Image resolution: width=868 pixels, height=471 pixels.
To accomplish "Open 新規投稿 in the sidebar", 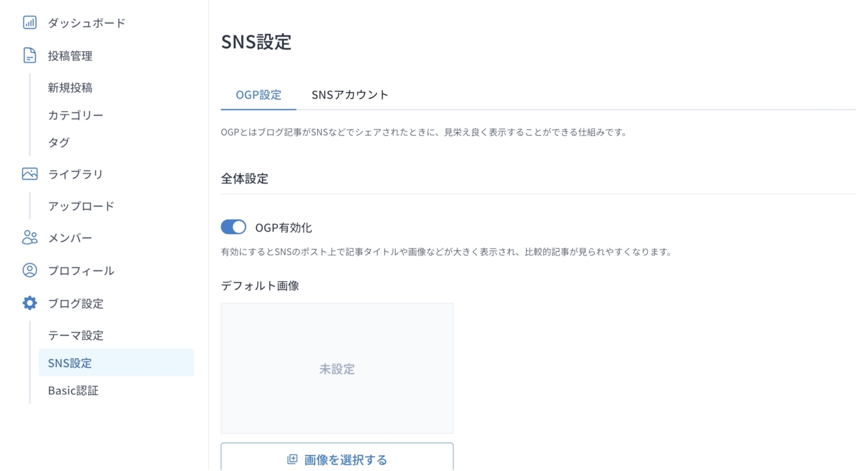I will coord(70,87).
